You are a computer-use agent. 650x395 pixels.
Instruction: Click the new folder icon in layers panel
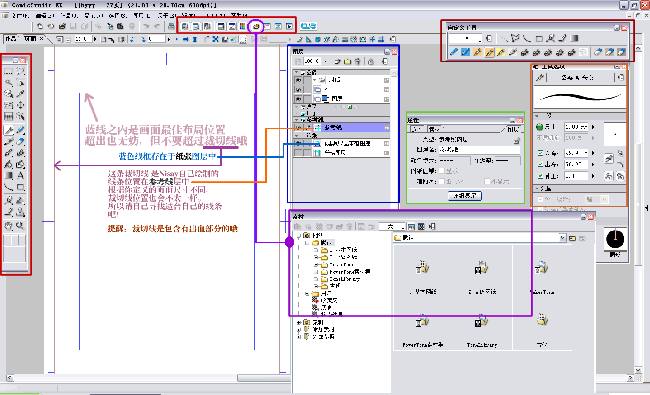[x=347, y=61]
